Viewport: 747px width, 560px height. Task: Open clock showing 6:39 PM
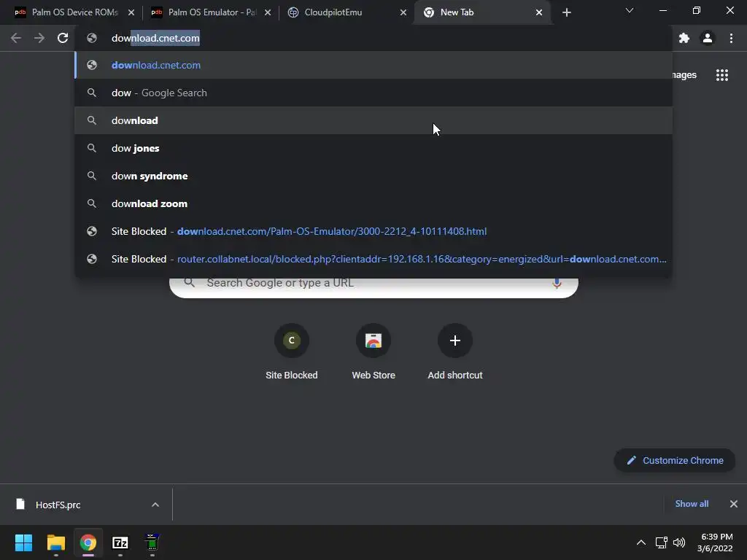coord(716,542)
